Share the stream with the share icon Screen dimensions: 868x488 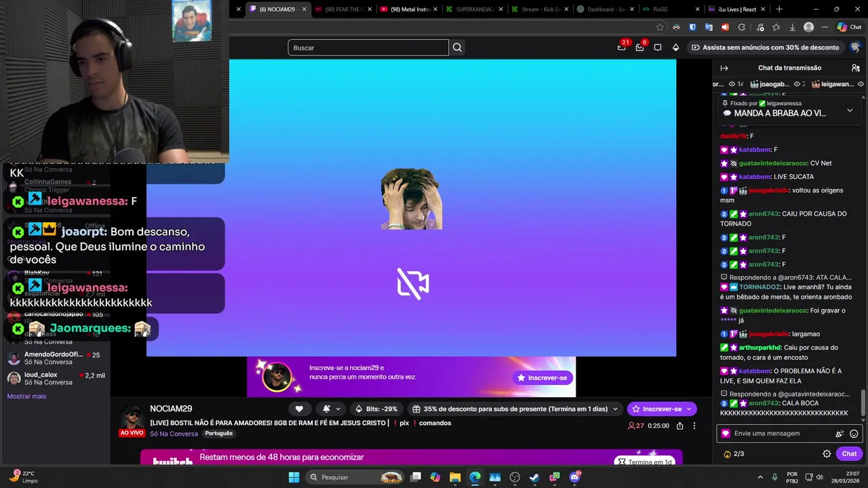[x=679, y=426]
